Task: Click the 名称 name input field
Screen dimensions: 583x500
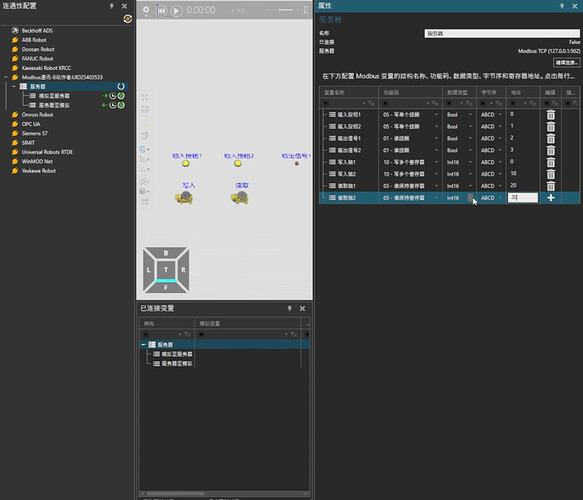Action: click(x=502, y=33)
